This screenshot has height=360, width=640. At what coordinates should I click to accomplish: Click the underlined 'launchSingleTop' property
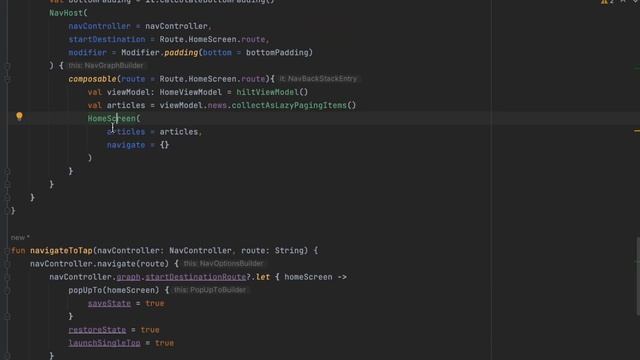click(x=104, y=343)
